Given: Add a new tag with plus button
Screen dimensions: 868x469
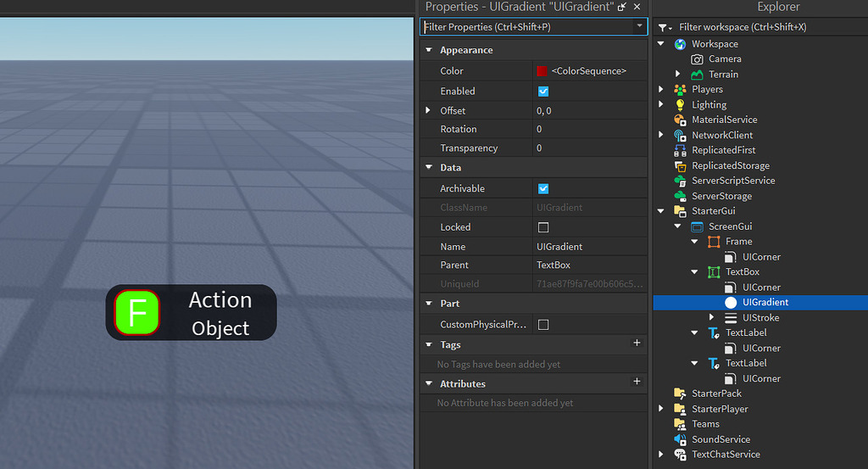Looking at the screenshot, I should point(637,343).
